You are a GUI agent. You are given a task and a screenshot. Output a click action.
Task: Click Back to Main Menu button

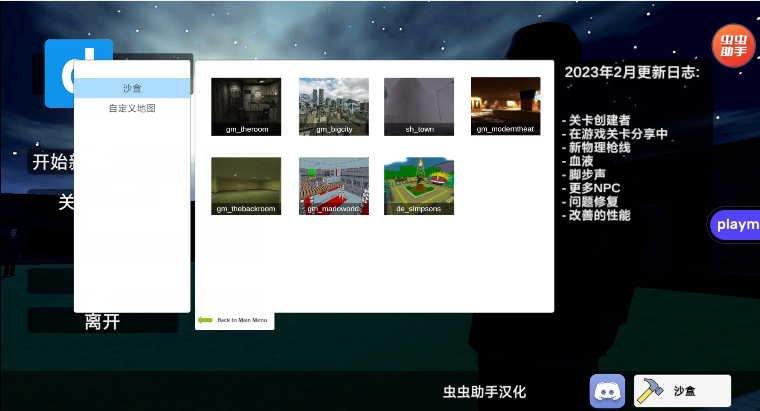pos(235,320)
